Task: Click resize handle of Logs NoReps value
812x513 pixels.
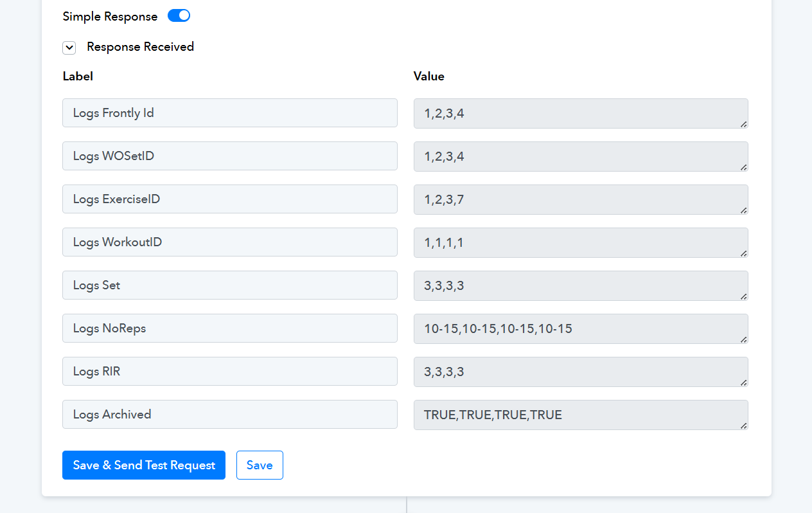Action: 743,339
